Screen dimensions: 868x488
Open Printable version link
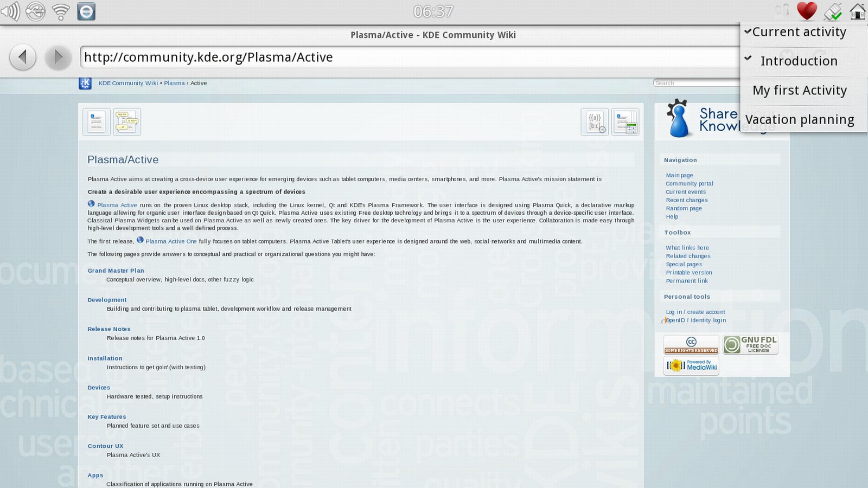point(689,272)
